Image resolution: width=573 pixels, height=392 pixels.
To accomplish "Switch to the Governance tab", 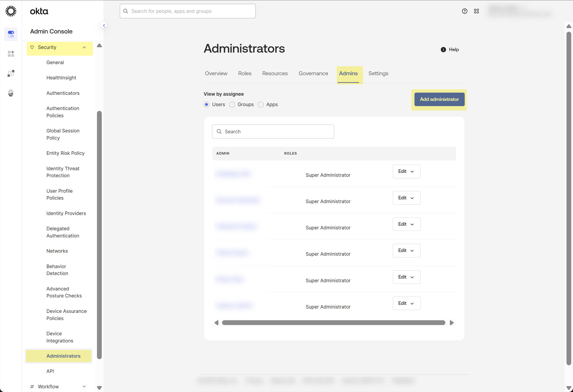I will (313, 73).
